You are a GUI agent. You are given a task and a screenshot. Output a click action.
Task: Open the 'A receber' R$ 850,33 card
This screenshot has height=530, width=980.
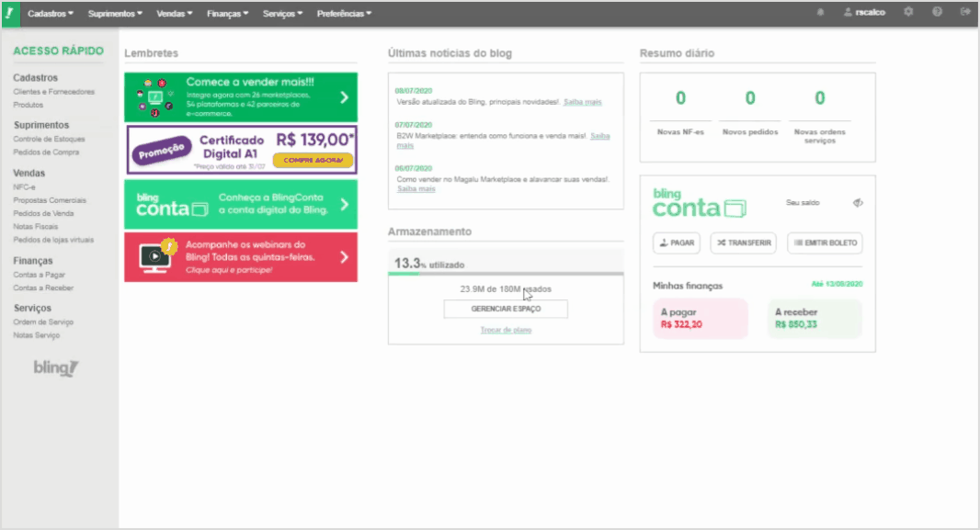pyautogui.click(x=815, y=319)
